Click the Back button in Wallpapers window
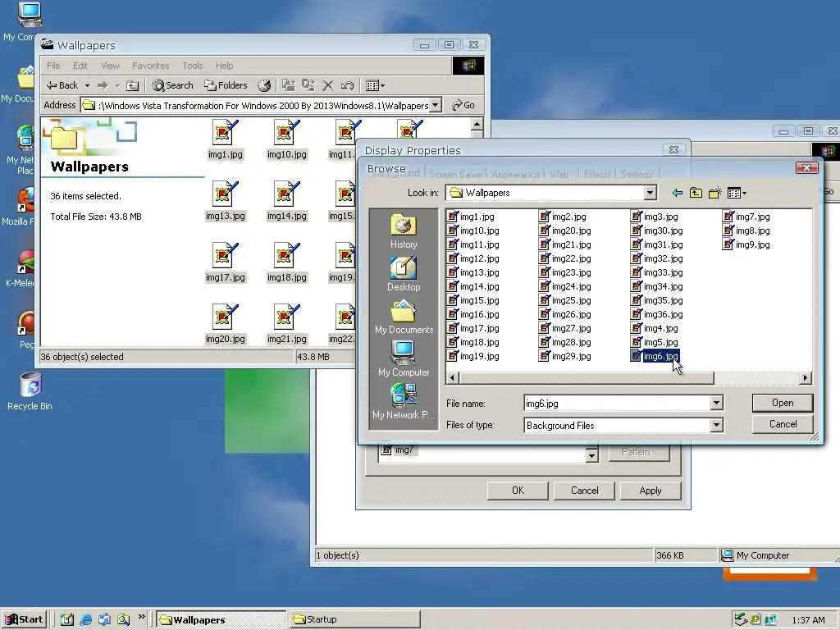The width and height of the screenshot is (840, 630). pyautogui.click(x=62, y=85)
